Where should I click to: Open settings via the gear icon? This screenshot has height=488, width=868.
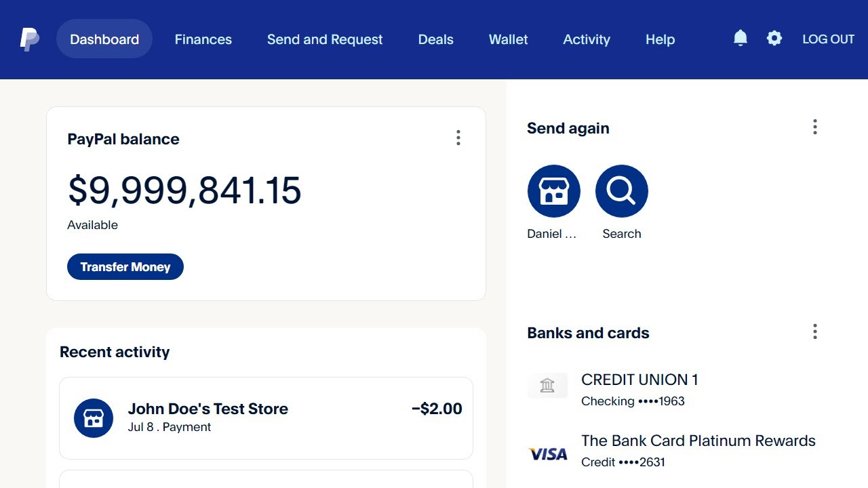coord(774,39)
